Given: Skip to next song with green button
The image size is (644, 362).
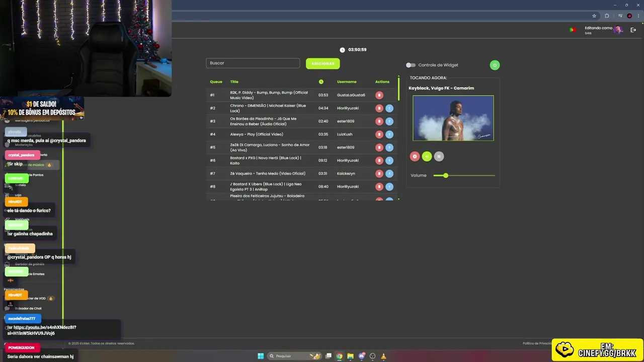Looking at the screenshot, I should point(427,156).
